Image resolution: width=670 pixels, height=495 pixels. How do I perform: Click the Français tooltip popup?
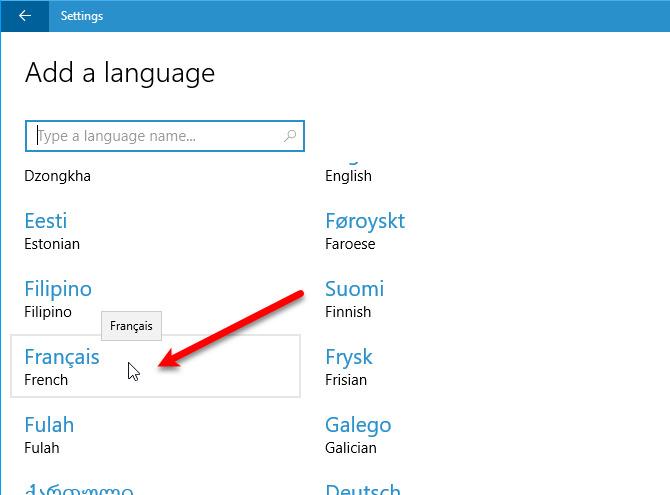pos(131,326)
